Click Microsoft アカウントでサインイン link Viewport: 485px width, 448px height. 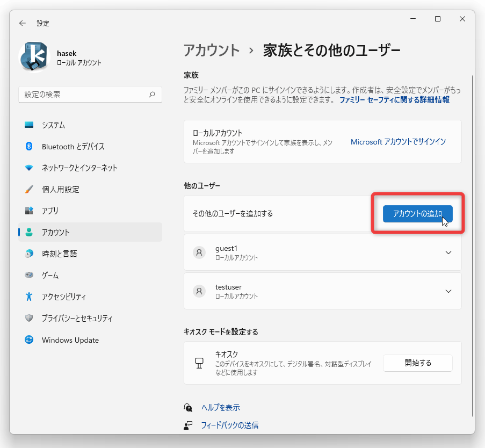(x=398, y=142)
